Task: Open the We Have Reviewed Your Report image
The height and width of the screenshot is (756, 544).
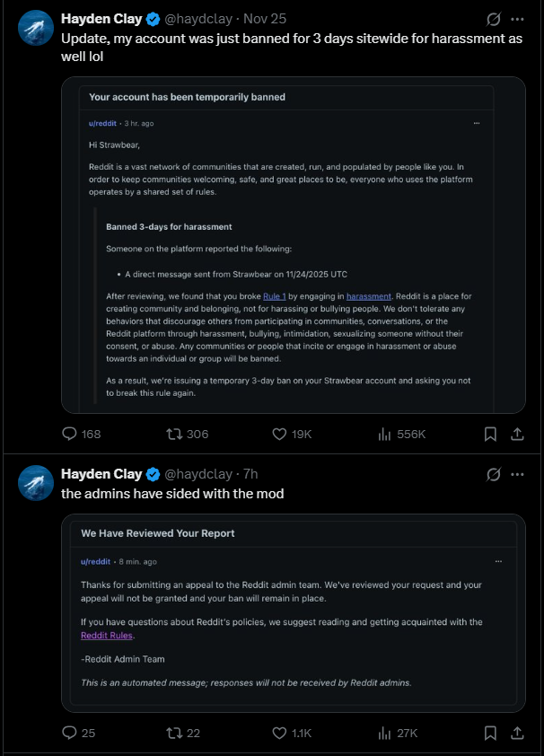Action: (293, 613)
